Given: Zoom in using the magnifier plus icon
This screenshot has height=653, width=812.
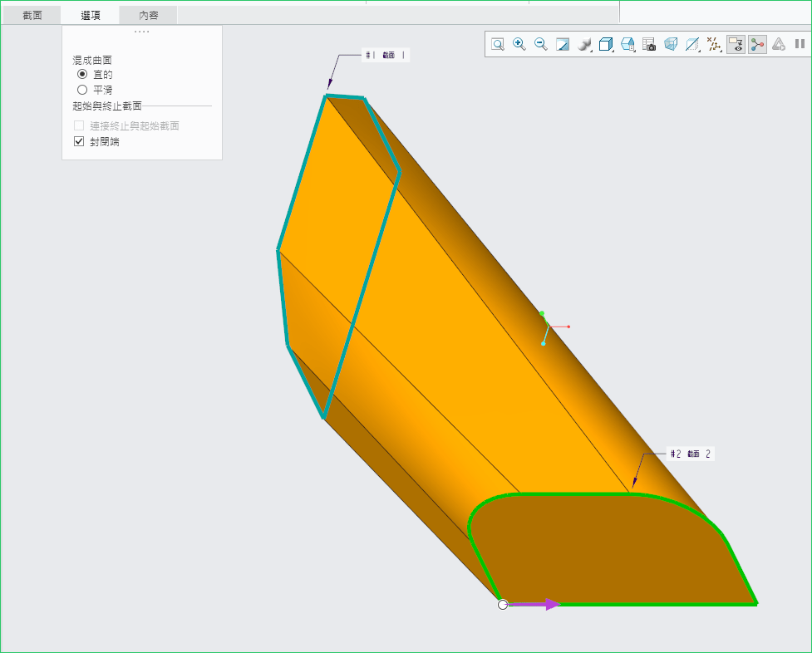Looking at the screenshot, I should click(519, 44).
